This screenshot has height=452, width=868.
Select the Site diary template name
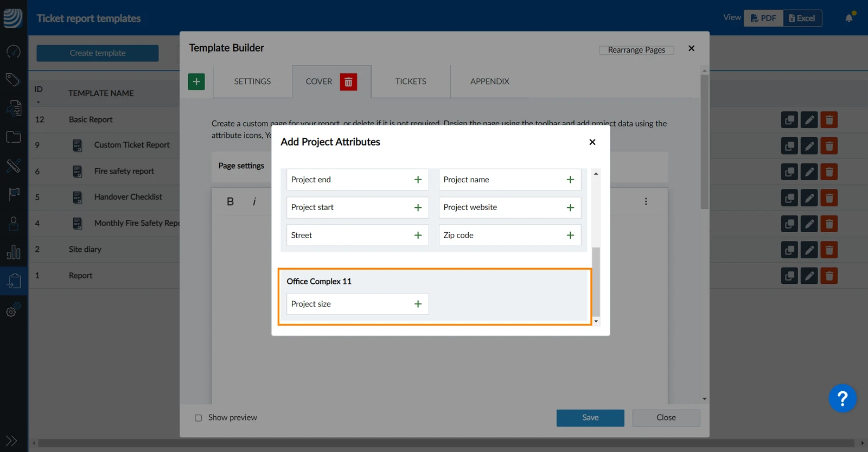point(85,250)
